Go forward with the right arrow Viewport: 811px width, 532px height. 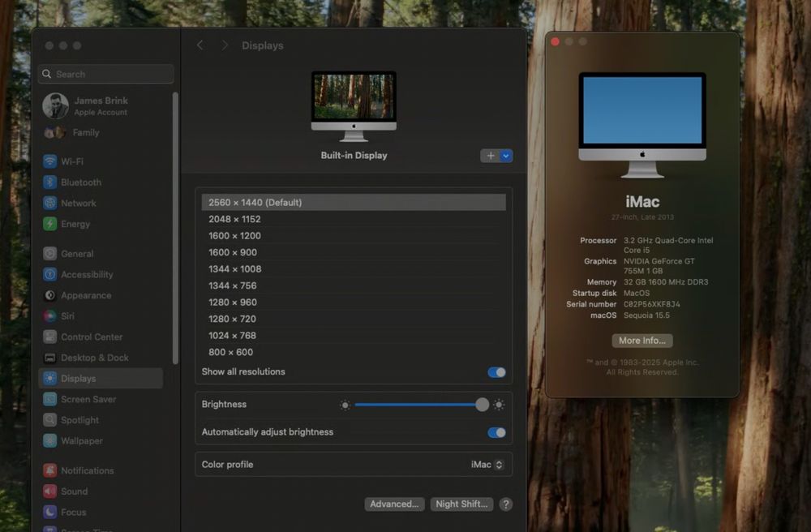click(x=225, y=45)
